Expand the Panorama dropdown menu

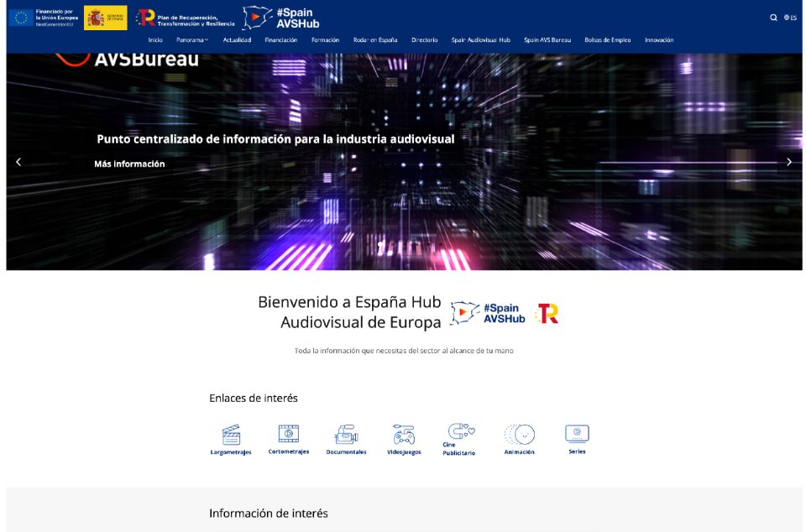pos(192,40)
